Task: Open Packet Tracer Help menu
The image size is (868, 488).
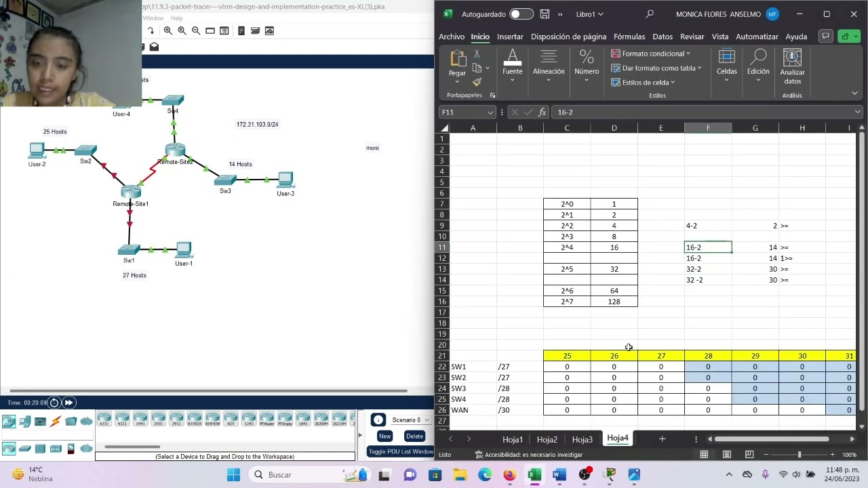Action: tap(176, 18)
